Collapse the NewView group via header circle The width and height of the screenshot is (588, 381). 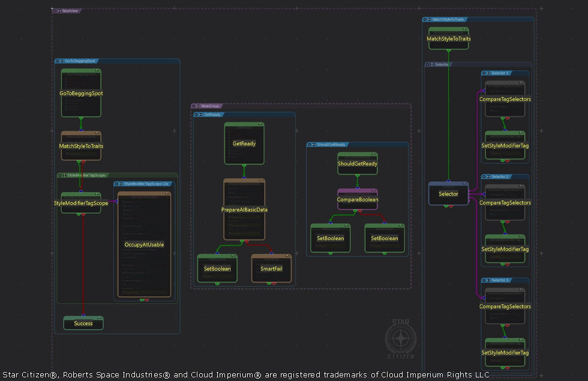point(55,11)
